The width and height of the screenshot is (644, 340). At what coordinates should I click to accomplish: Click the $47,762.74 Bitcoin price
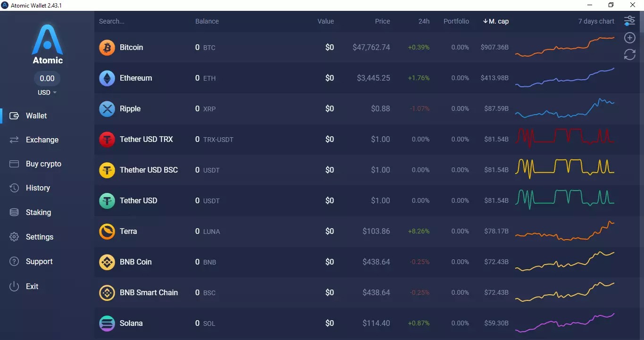coord(371,47)
